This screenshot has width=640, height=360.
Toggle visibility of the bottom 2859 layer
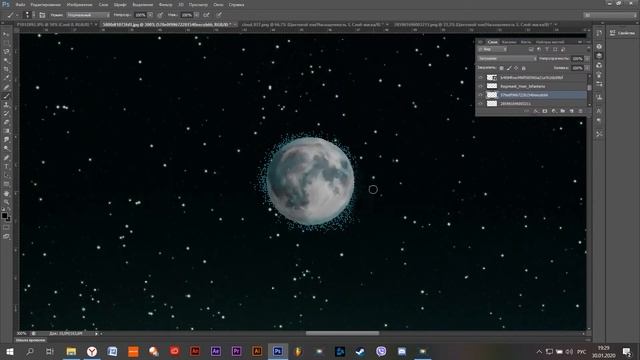click(480, 103)
